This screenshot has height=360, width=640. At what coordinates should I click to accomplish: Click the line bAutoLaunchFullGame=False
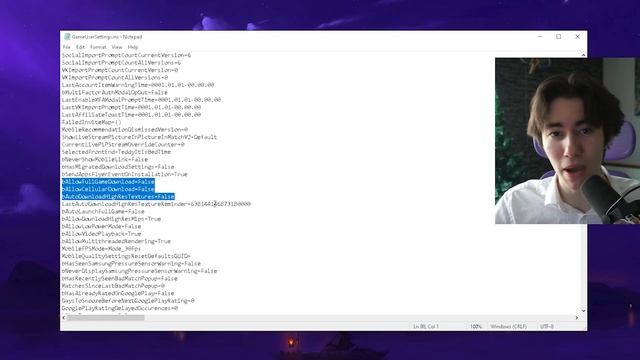103,211
